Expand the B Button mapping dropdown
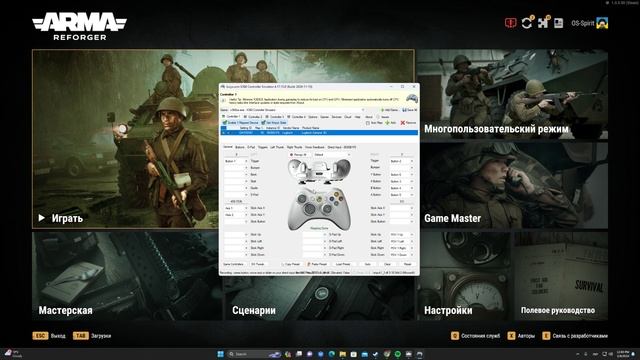Screen dimensions: 640x360 (x=411, y=188)
